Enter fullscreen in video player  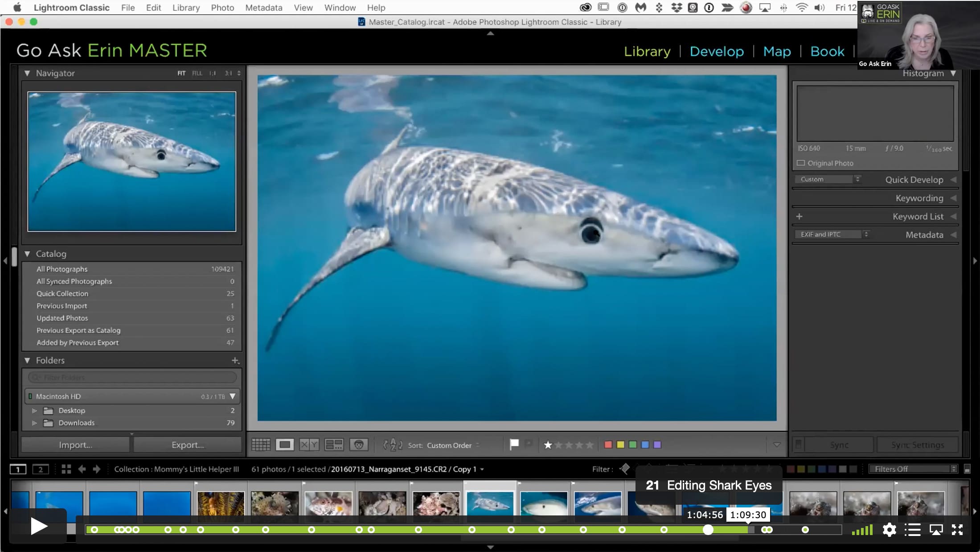pyautogui.click(x=957, y=530)
